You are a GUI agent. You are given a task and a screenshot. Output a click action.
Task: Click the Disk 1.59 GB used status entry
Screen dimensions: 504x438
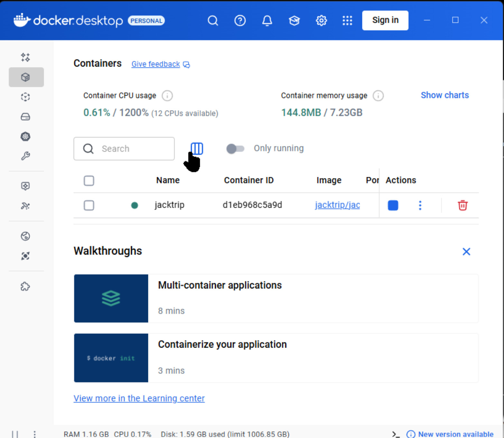tap(225, 434)
